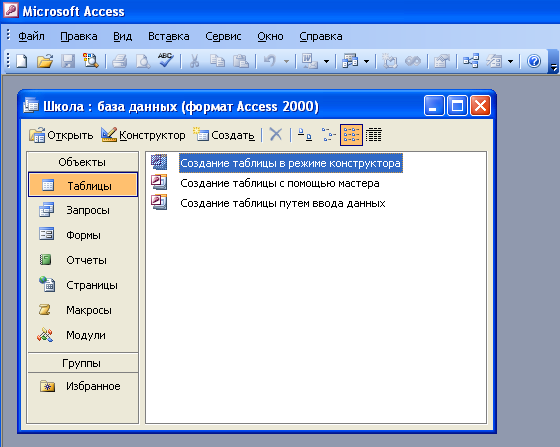This screenshot has width=560, height=447.
Task: Expand the Office Links dropdown arrow
Action: click(326, 61)
